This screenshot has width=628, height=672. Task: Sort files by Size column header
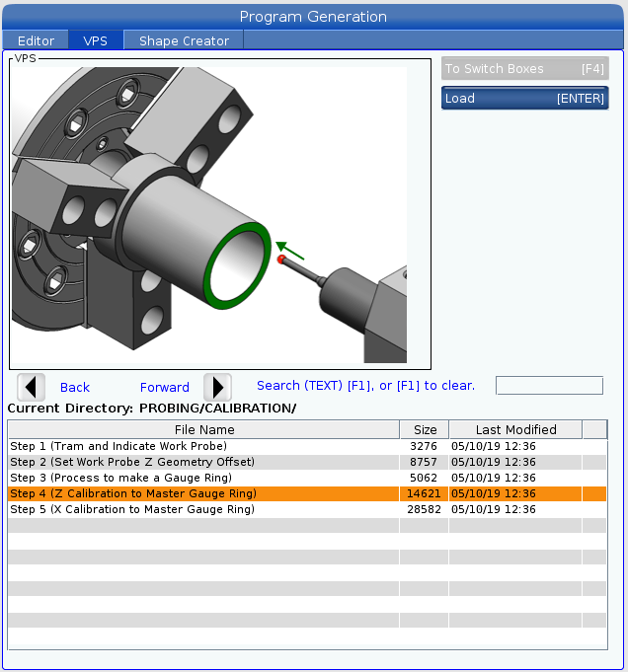(x=424, y=429)
